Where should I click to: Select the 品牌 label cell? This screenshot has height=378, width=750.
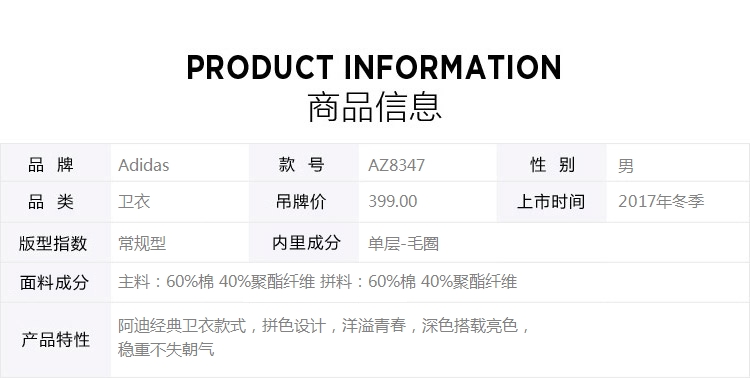tap(55, 163)
